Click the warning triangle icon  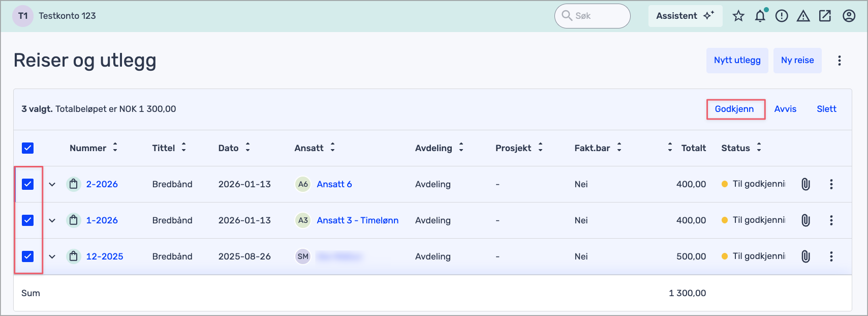[803, 16]
